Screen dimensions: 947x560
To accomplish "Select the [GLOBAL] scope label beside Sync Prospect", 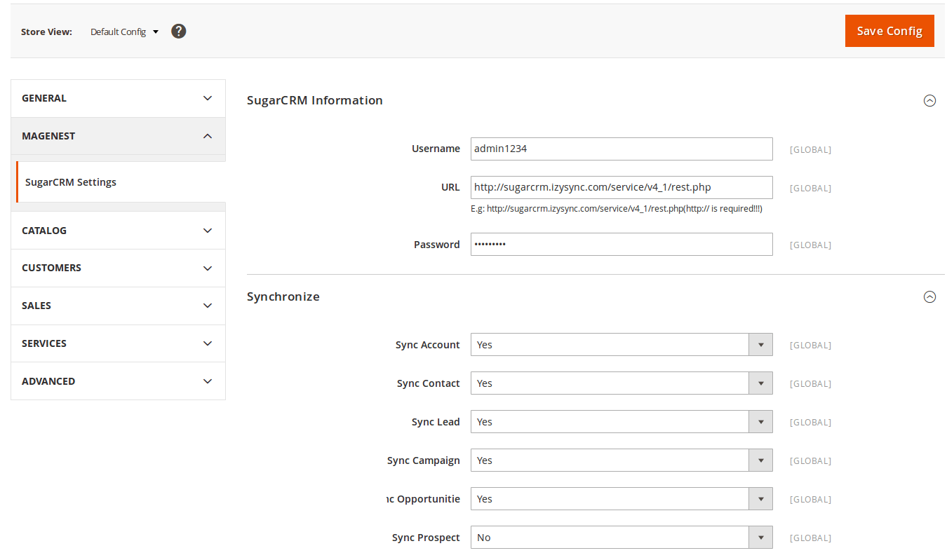I will (810, 538).
